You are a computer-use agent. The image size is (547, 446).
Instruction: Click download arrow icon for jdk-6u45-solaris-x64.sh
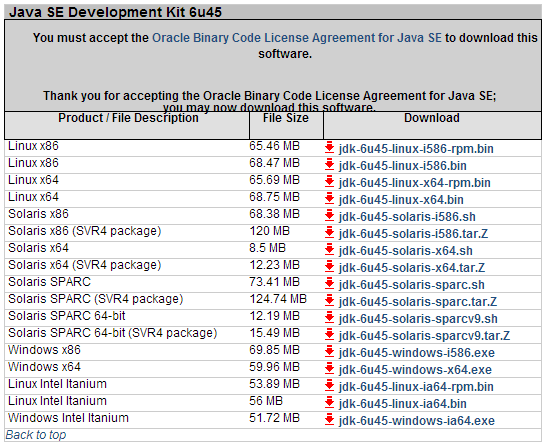pos(329,250)
